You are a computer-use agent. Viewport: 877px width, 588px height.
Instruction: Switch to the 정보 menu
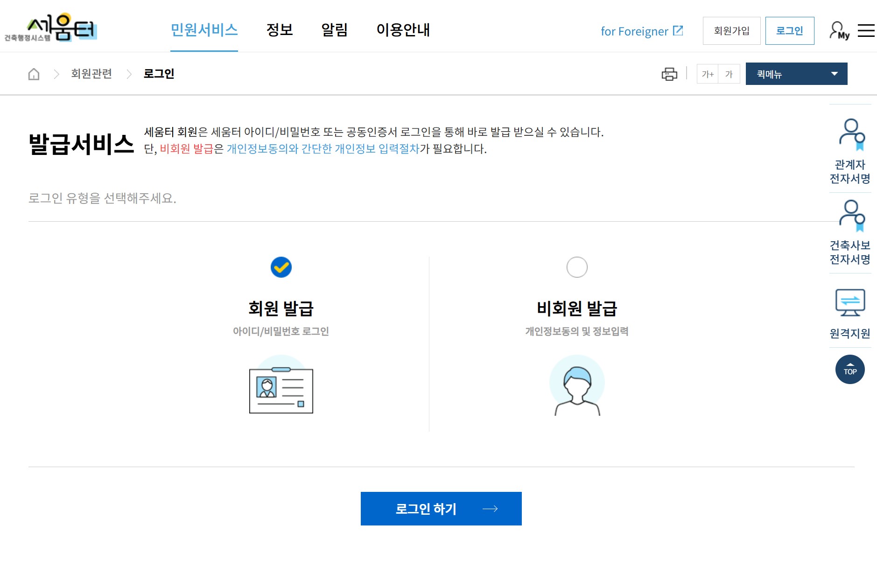click(280, 30)
